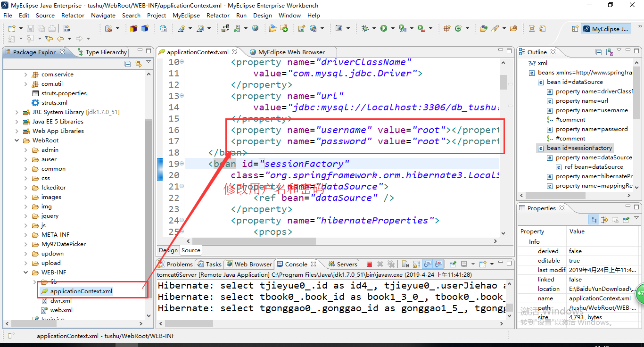Viewport: 644px width, 347px height.
Task: Switch to the Problems tab
Action: [175, 264]
